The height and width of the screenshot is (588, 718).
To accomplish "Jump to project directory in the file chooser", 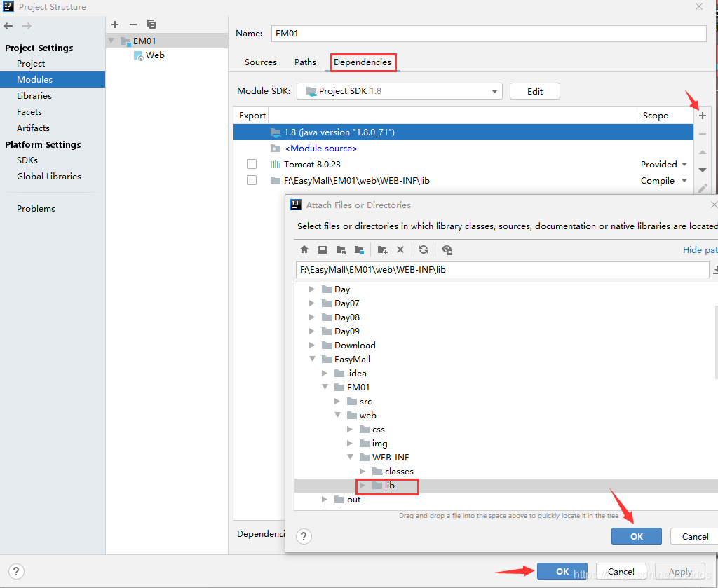I will coord(341,249).
